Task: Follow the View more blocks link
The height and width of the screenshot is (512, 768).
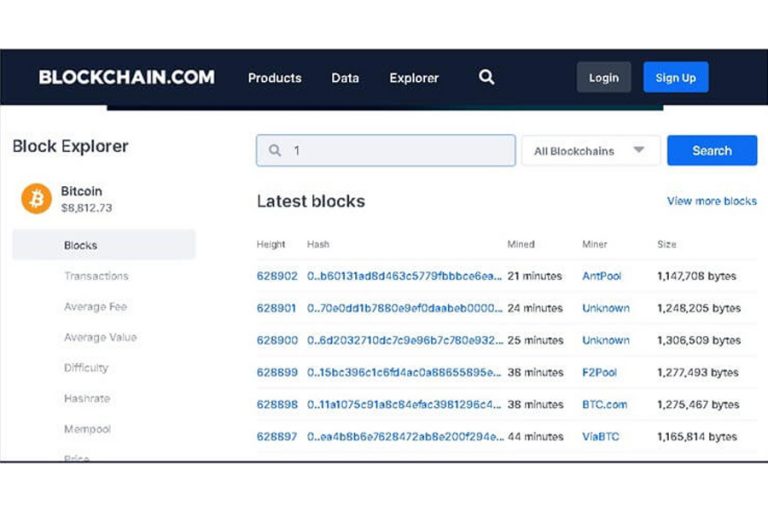Action: [711, 201]
